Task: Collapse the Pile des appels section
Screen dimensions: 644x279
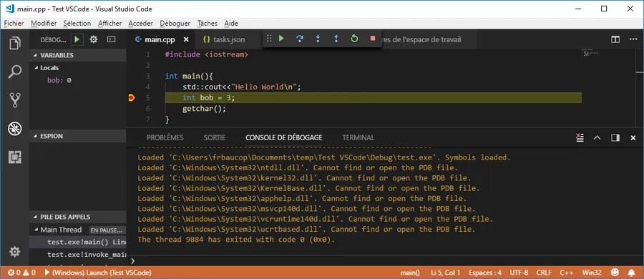Action: point(78,217)
